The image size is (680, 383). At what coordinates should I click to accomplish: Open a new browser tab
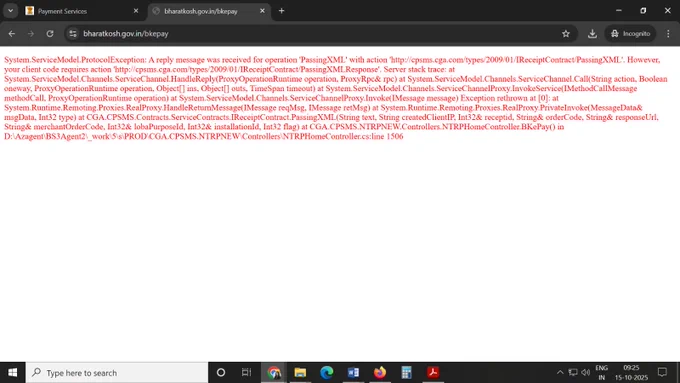(281, 11)
